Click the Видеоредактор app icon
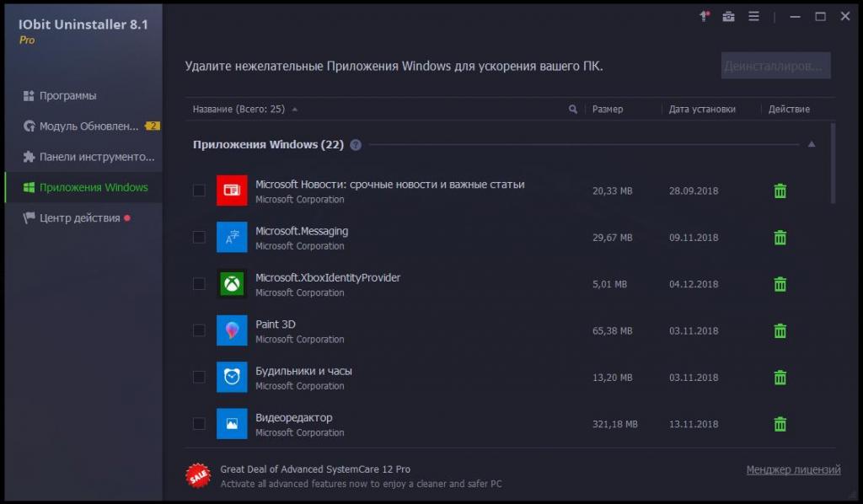 232,424
